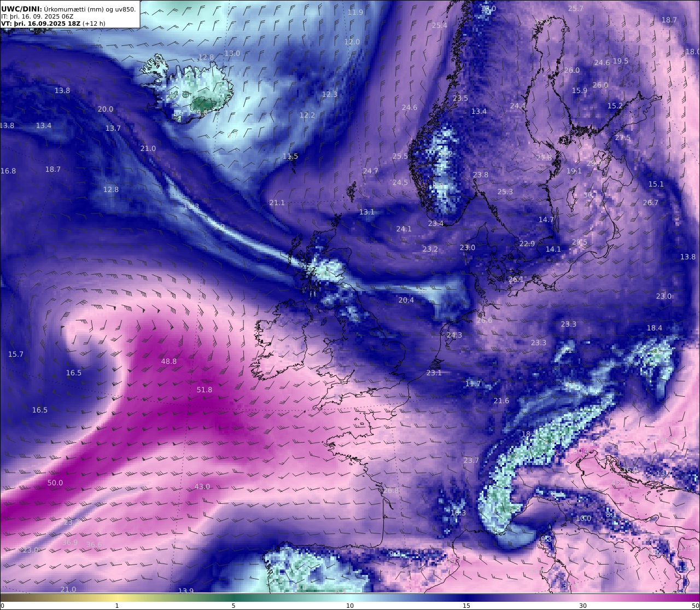The width and height of the screenshot is (700, 610).
Task: Click the 1 tick label on the colorbar
Action: coord(117,606)
